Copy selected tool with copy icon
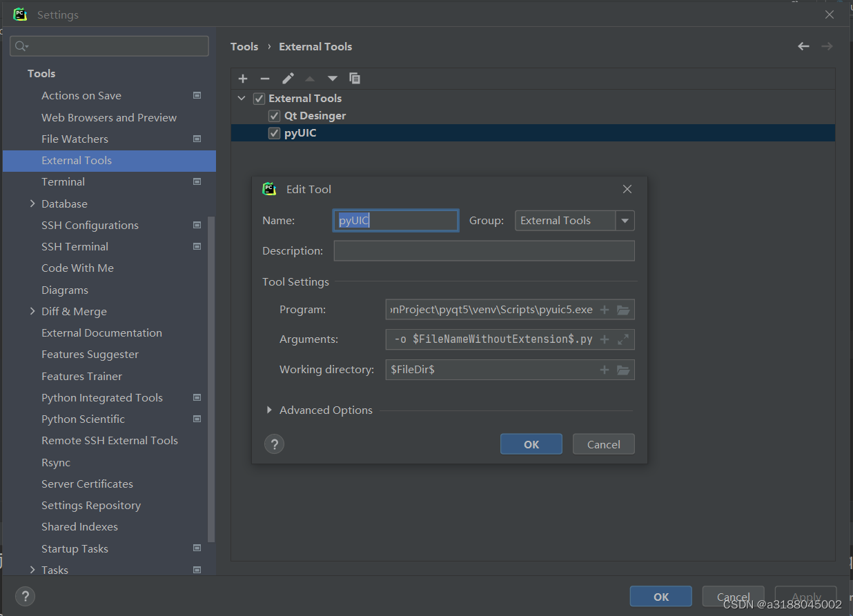 (355, 79)
